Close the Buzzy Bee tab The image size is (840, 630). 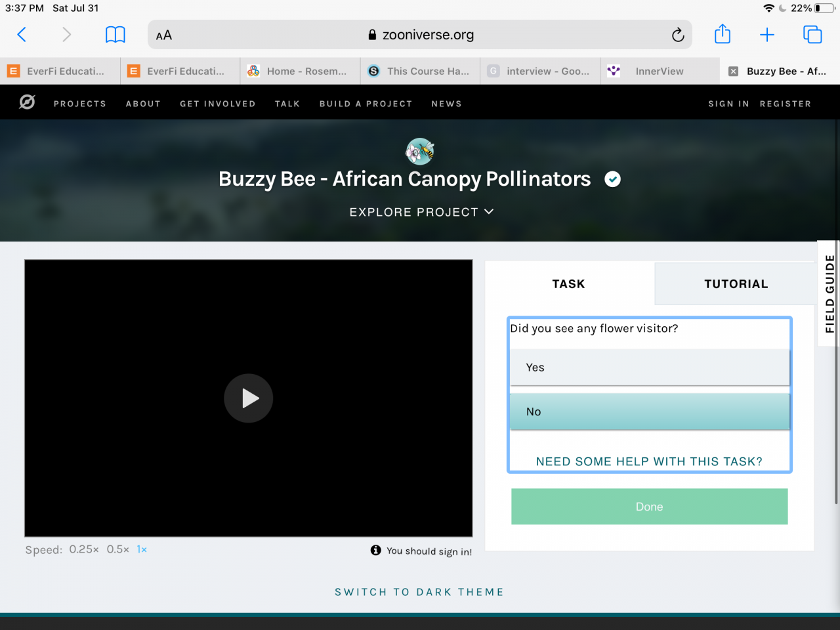pyautogui.click(x=734, y=72)
